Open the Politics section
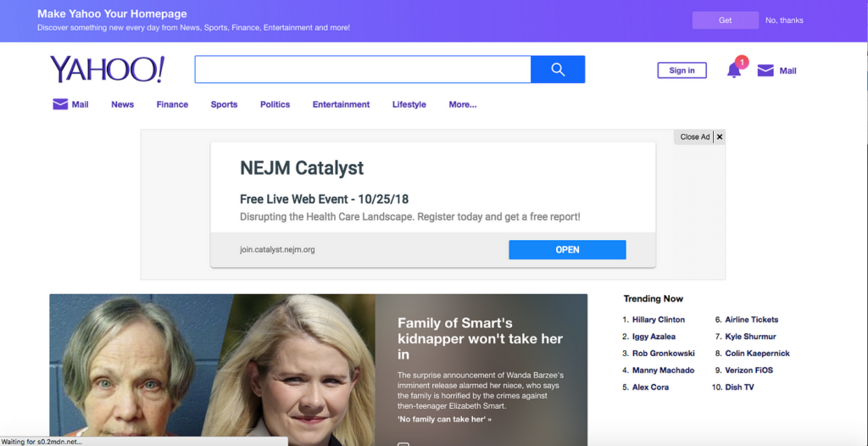This screenshot has height=446, width=868. (275, 104)
